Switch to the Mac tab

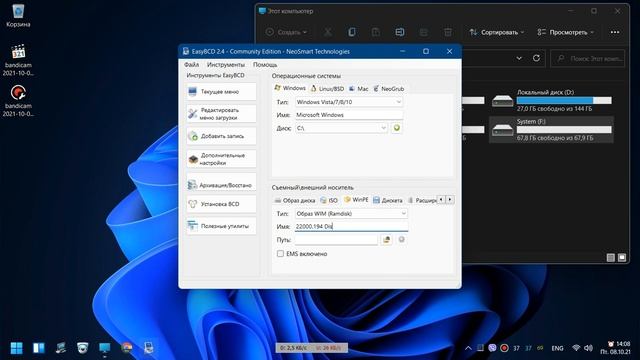click(358, 89)
